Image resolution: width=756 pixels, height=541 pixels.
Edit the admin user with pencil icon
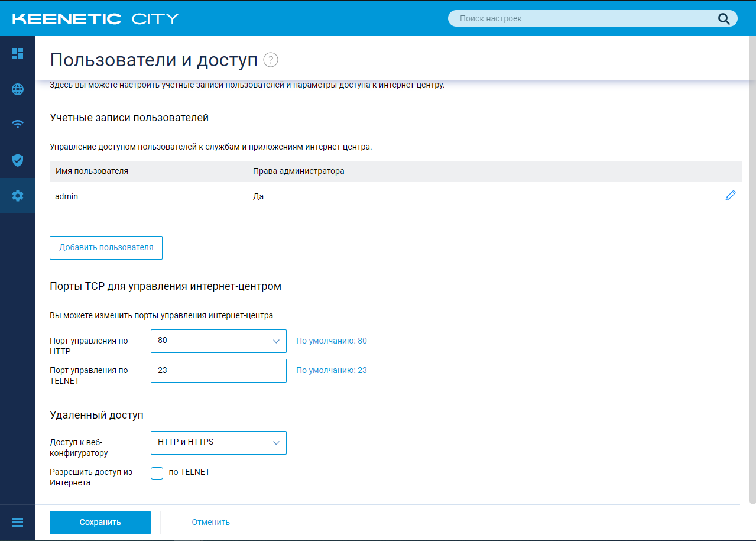(x=731, y=196)
